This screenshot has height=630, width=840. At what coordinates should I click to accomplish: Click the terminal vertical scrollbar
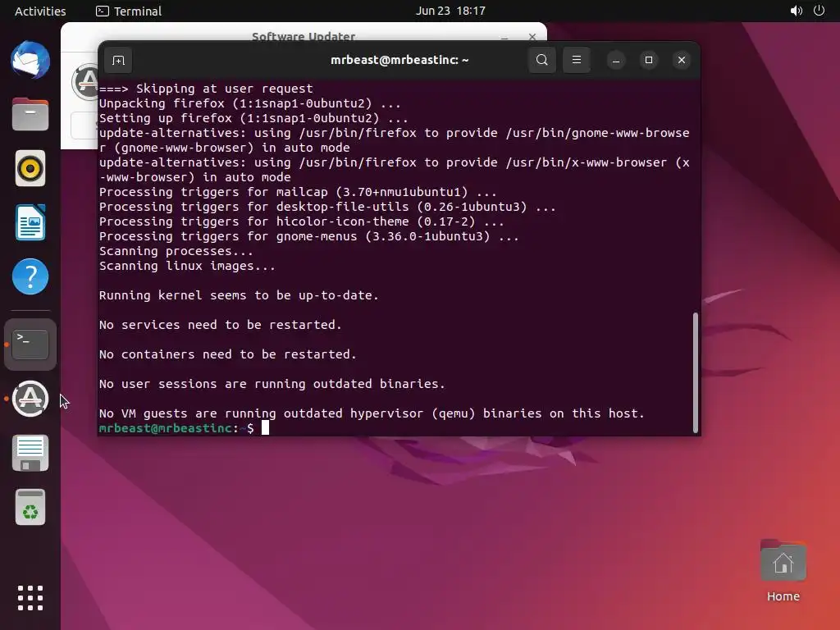coord(696,372)
